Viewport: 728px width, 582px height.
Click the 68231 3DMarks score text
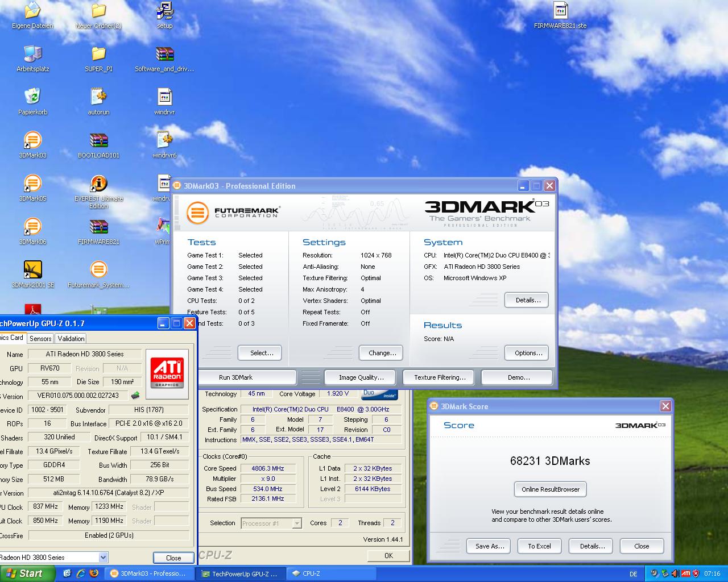click(x=550, y=461)
